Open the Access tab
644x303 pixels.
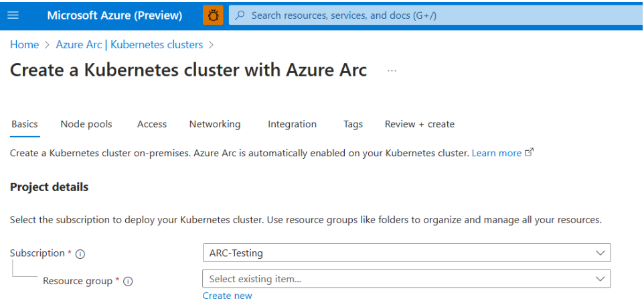[152, 124]
